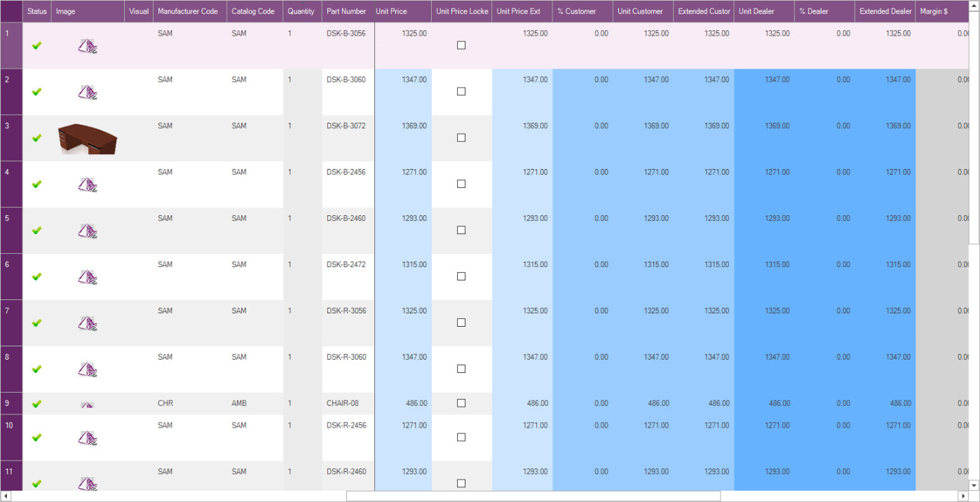Sort by the Catalog Code column header

[x=255, y=11]
